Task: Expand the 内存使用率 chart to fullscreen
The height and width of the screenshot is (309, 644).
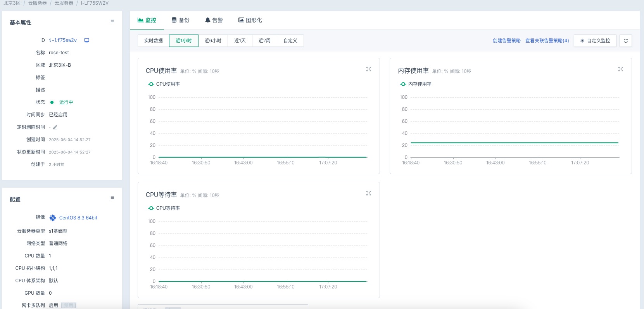Action: pos(621,69)
